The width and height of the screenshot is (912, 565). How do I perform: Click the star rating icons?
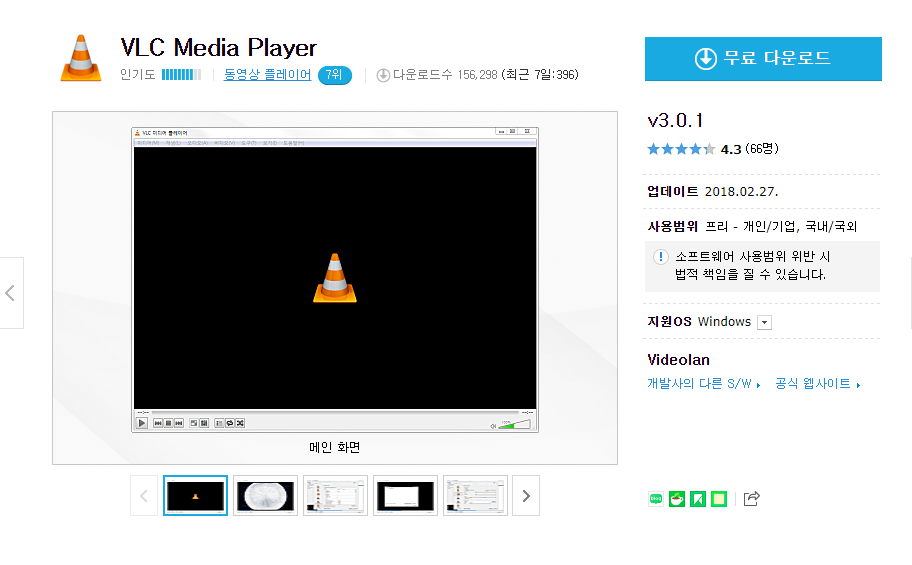pyautogui.click(x=681, y=149)
